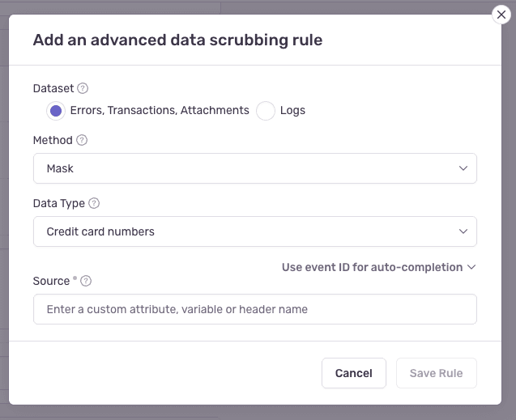Click the chevron arrow in the Credit card numbers dropdown
The height and width of the screenshot is (420, 516).
[x=463, y=231]
